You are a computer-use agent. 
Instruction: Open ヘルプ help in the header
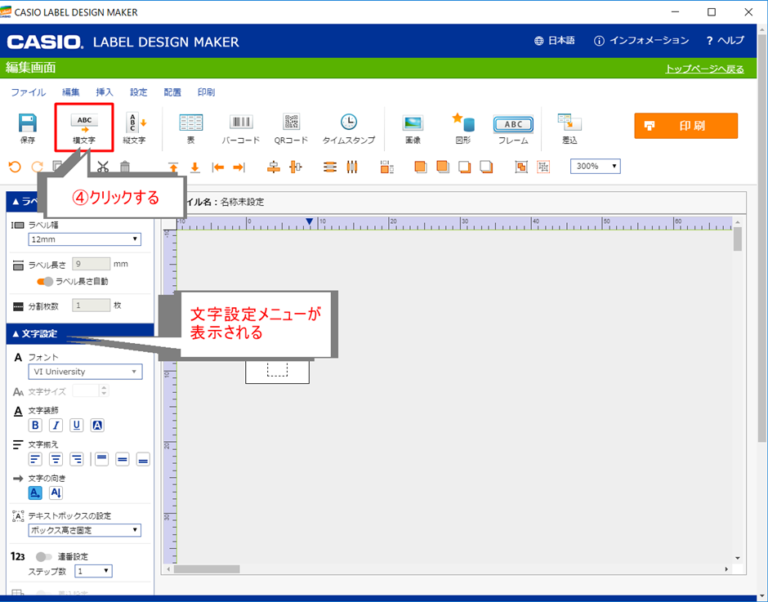click(x=725, y=41)
